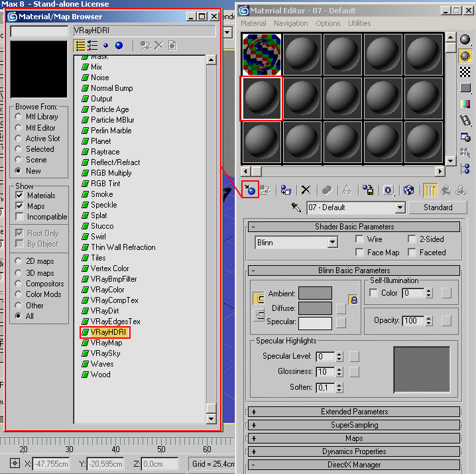Open the Material/Map Navigator icon

(465, 168)
